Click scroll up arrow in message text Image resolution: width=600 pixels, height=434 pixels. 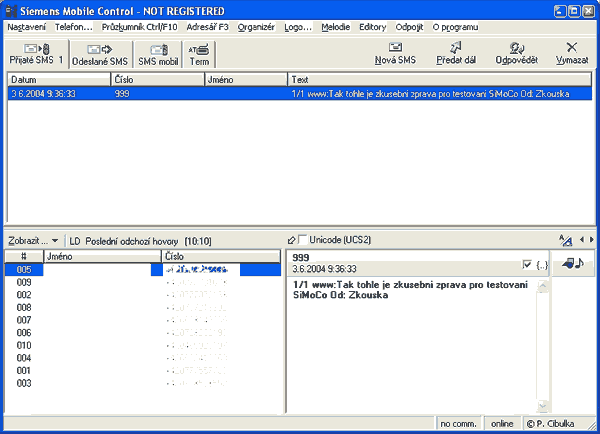[x=543, y=286]
